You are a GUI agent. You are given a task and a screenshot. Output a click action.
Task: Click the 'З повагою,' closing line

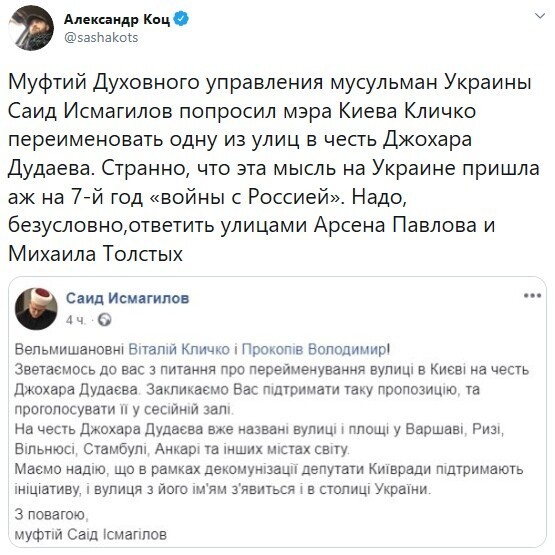point(51,515)
